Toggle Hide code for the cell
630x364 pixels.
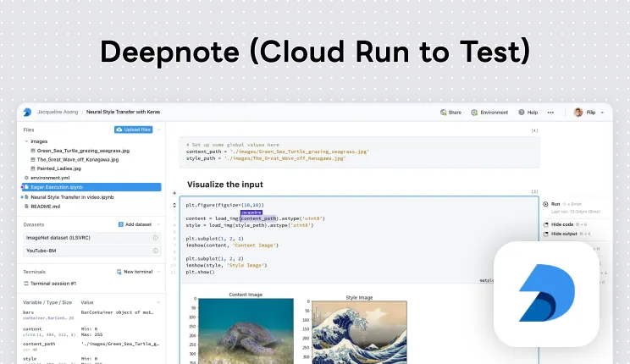561,224
